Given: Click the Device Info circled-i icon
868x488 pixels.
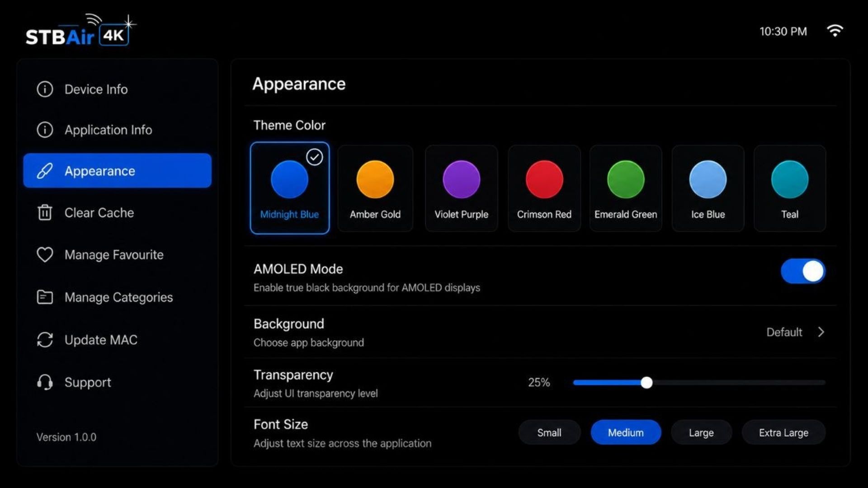Looking at the screenshot, I should (45, 89).
